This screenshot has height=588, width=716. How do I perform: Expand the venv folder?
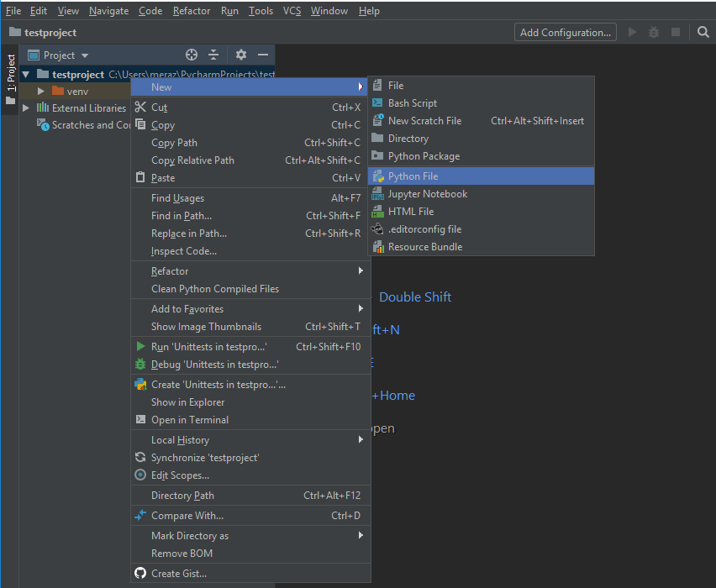[x=40, y=91]
